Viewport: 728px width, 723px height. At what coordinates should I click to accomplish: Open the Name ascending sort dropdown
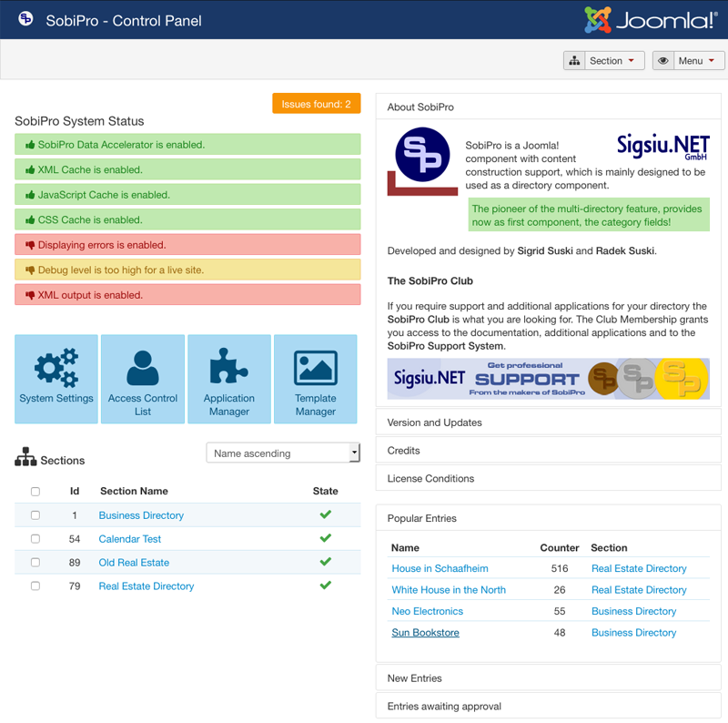coord(283,453)
